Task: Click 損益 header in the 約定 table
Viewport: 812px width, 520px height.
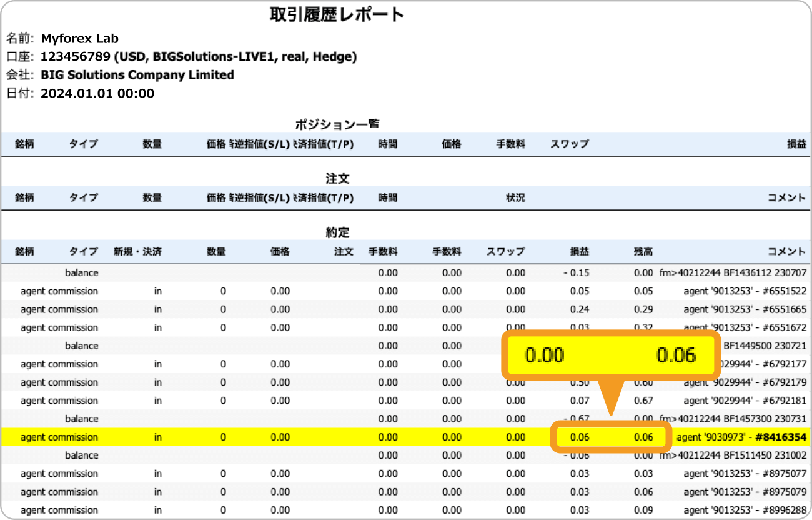Action: click(579, 252)
